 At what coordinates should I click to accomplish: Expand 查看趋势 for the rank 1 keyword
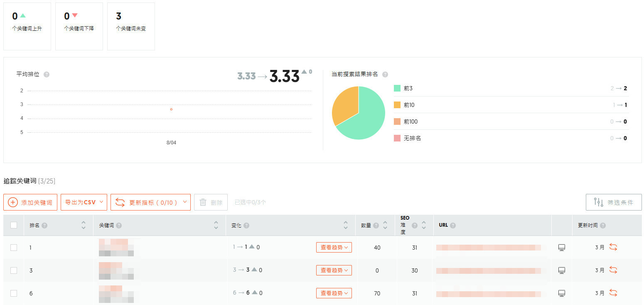pos(334,248)
